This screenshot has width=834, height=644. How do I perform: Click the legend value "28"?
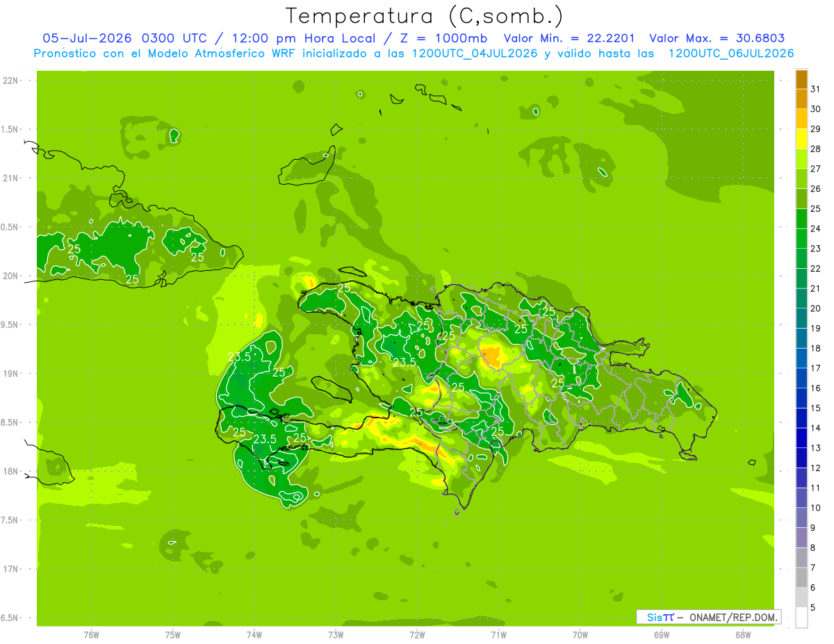coord(816,149)
